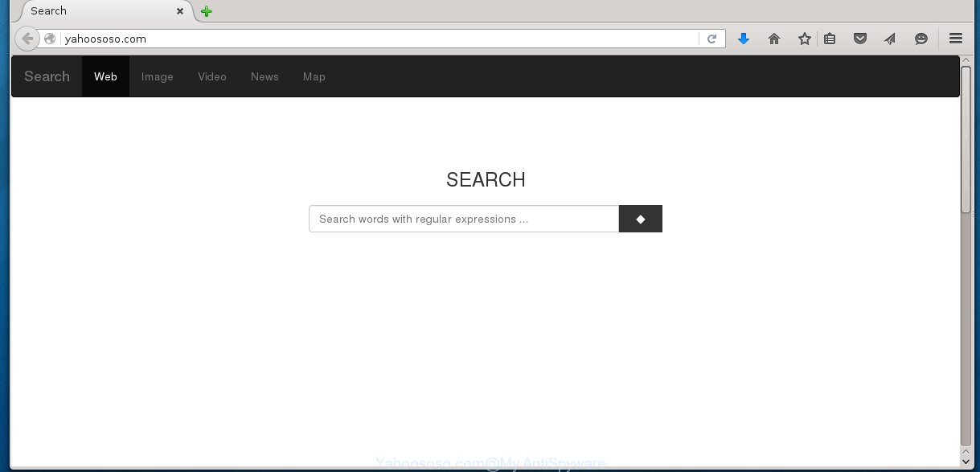Switch to the Video tab

click(x=212, y=76)
